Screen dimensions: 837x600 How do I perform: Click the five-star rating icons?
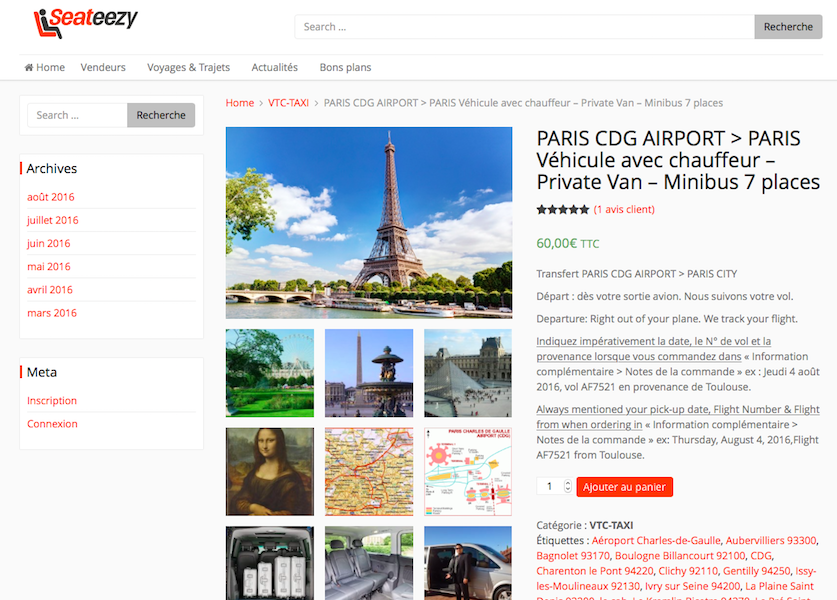[563, 209]
